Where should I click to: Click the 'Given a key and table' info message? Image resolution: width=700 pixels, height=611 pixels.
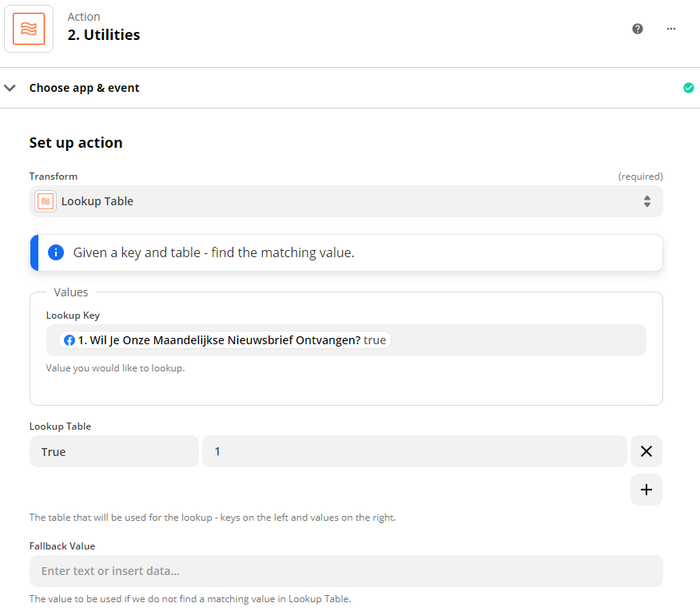coord(213,252)
